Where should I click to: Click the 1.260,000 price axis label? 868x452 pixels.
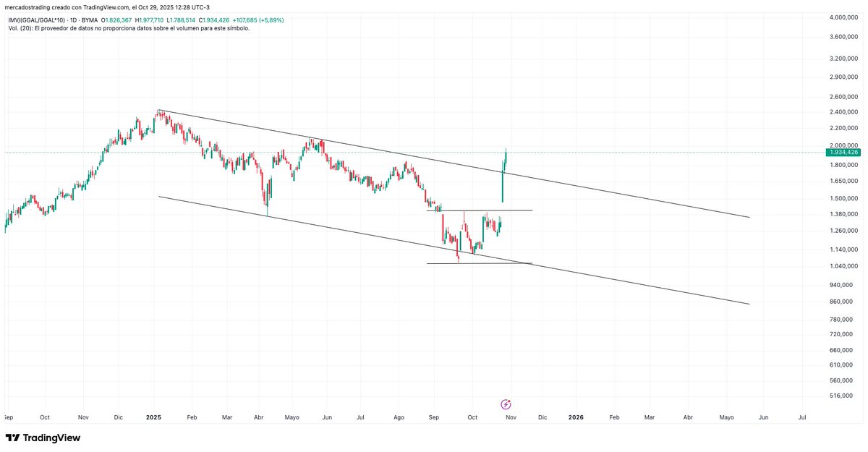click(844, 231)
